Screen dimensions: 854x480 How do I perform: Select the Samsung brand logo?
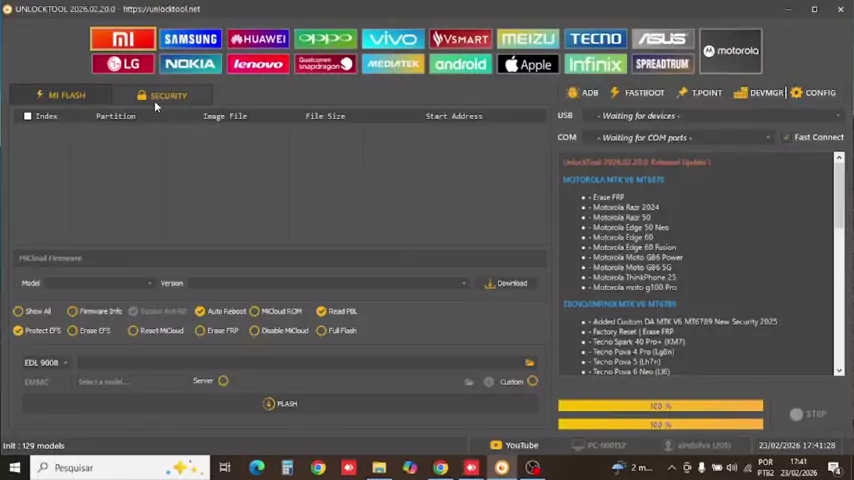190,39
